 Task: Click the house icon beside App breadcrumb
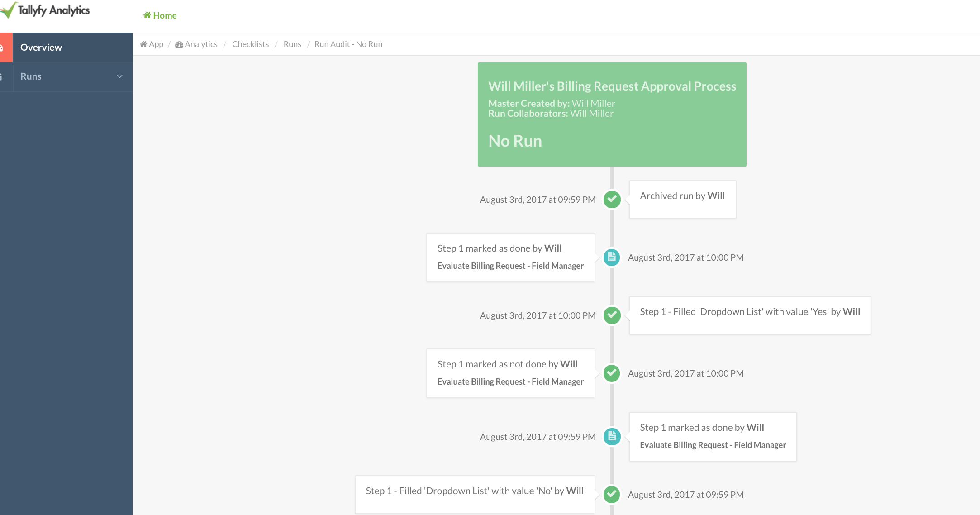click(x=144, y=43)
